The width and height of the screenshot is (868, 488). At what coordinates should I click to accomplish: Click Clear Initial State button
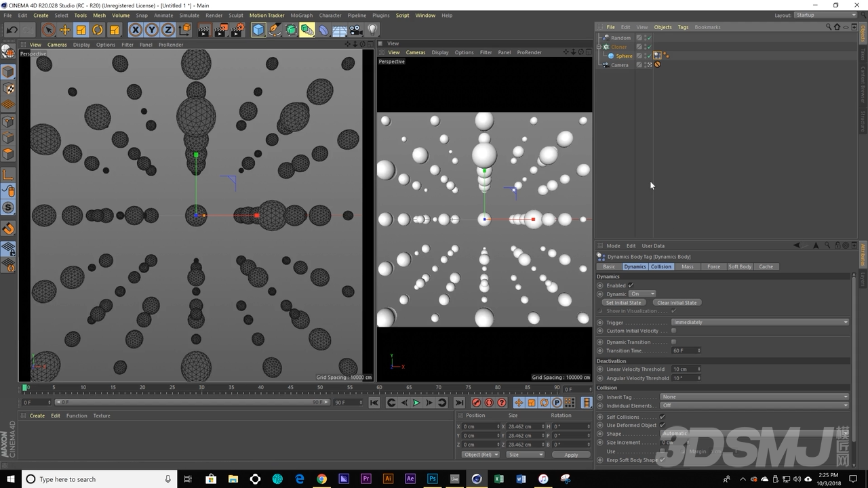click(x=677, y=302)
